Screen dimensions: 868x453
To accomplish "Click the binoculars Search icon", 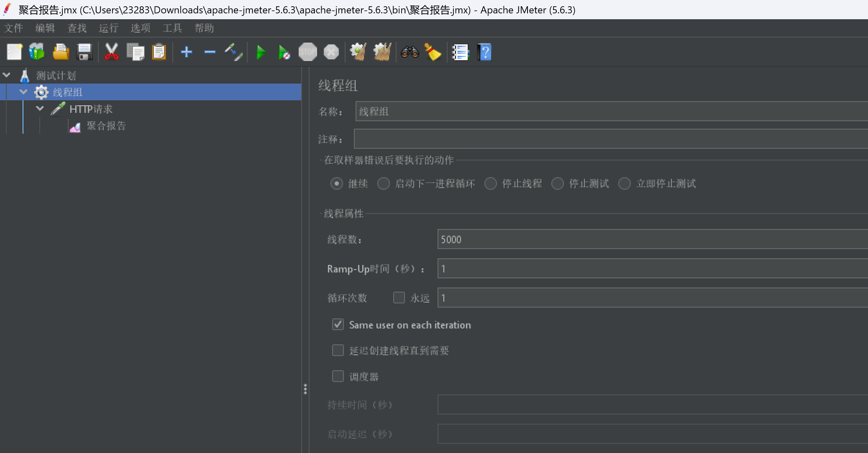I will click(x=410, y=52).
